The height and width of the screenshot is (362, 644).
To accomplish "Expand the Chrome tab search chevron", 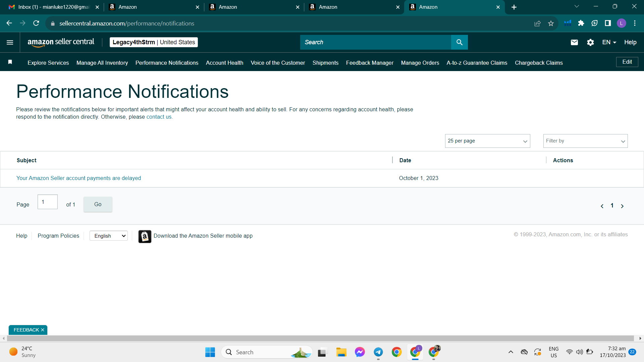I will click(577, 6).
